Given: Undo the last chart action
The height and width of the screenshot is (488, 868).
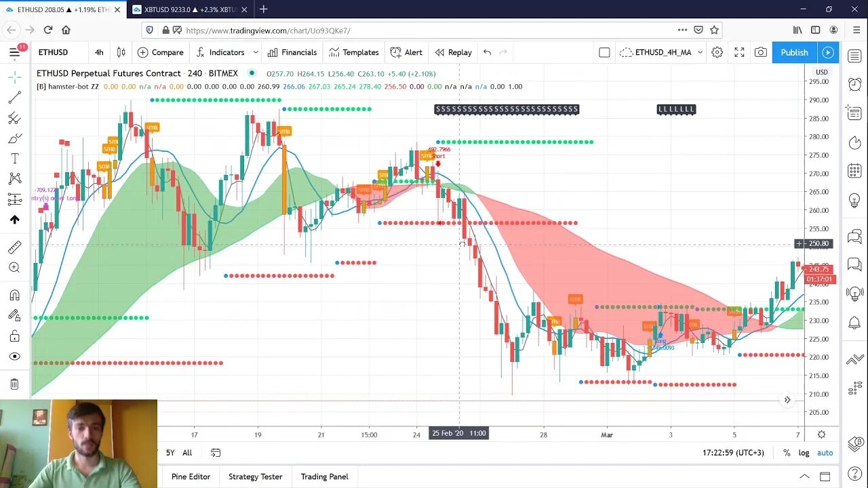Looking at the screenshot, I should (x=487, y=52).
